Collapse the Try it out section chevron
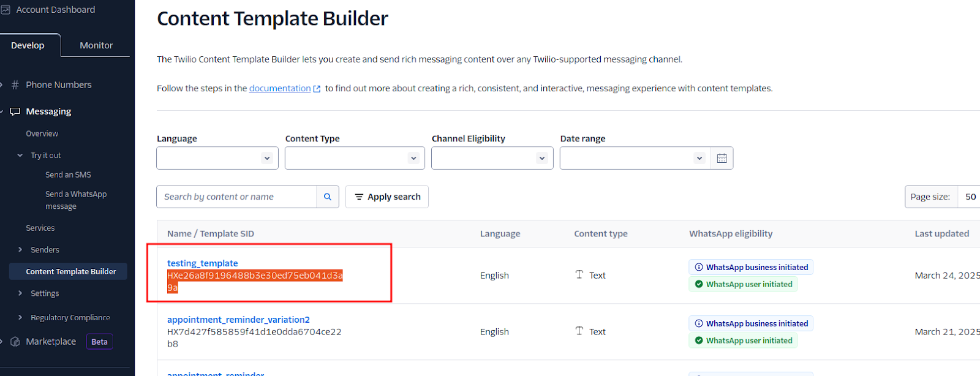 (20, 156)
